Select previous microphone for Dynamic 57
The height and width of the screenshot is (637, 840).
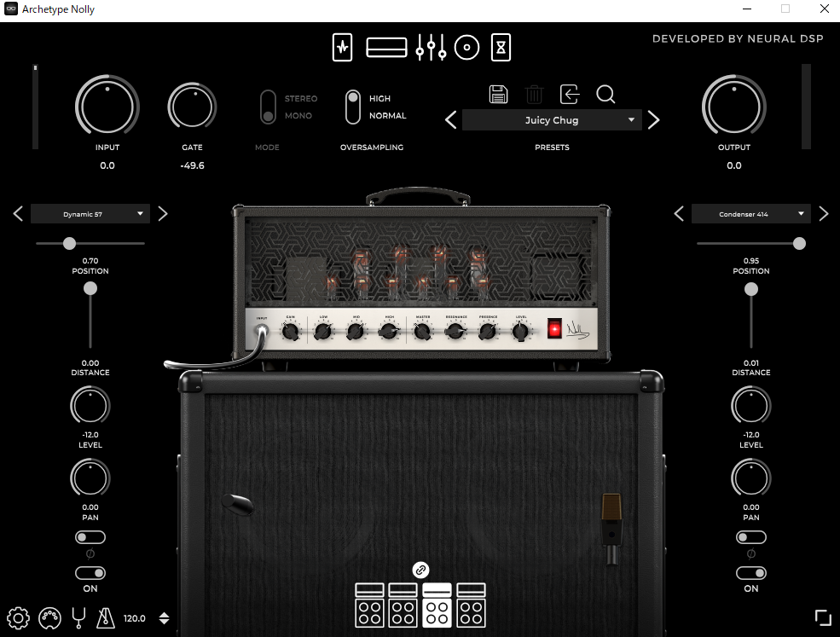tap(18, 214)
